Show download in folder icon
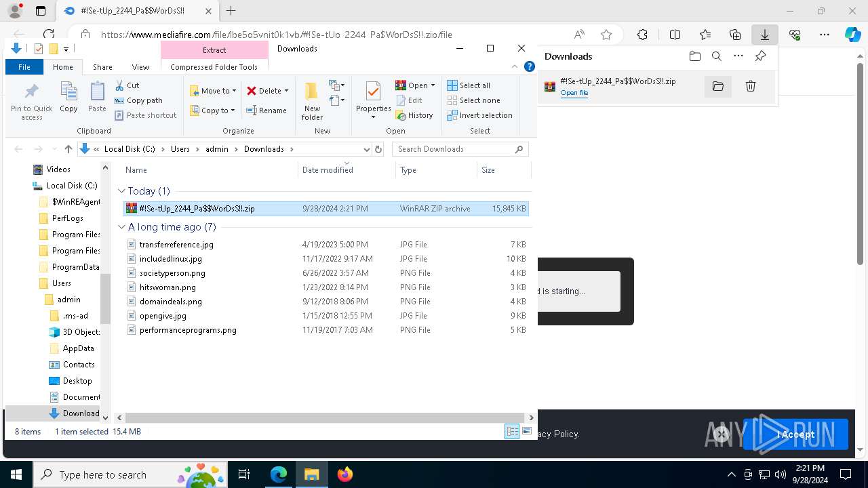The image size is (868, 488). [718, 86]
